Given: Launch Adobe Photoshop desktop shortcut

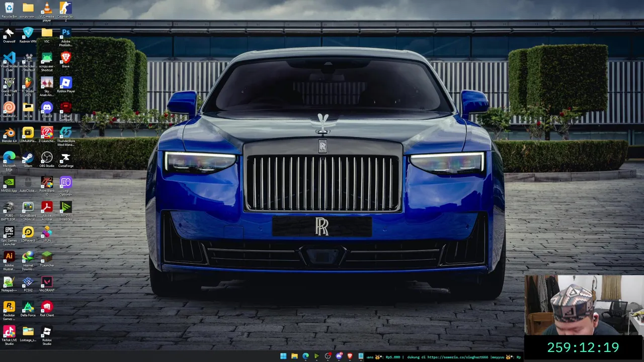Looking at the screenshot, I should [x=65, y=36].
